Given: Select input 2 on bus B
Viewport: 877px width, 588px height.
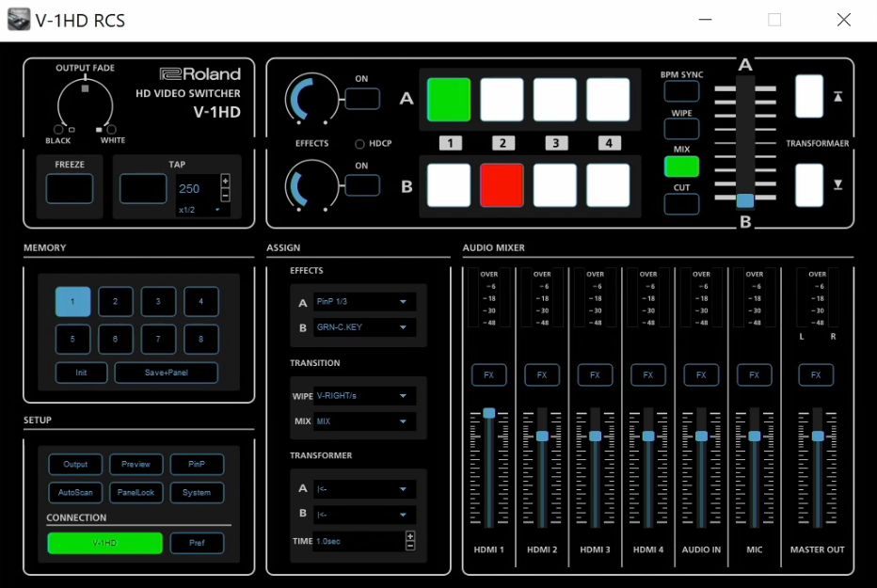Looking at the screenshot, I should coord(502,185).
